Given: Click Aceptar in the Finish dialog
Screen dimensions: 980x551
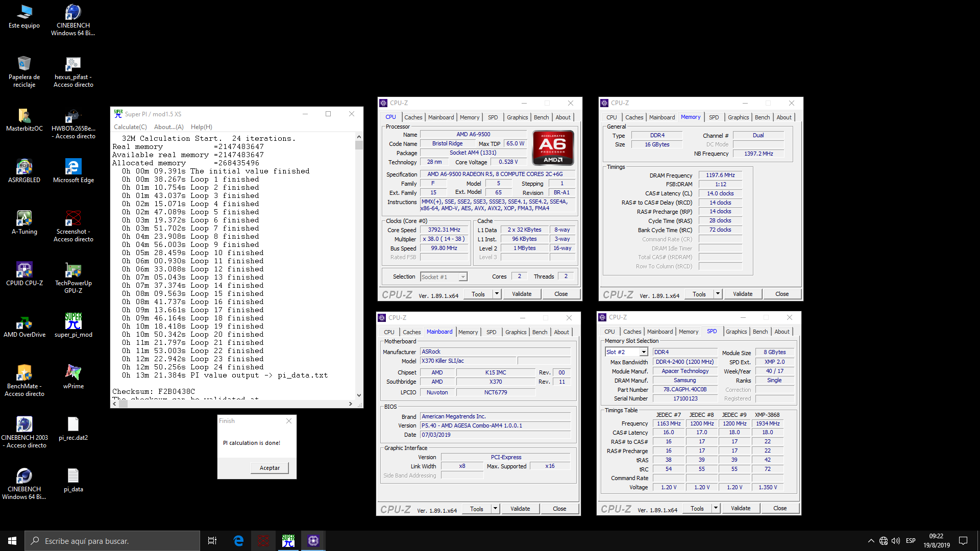Looking at the screenshot, I should coord(269,468).
